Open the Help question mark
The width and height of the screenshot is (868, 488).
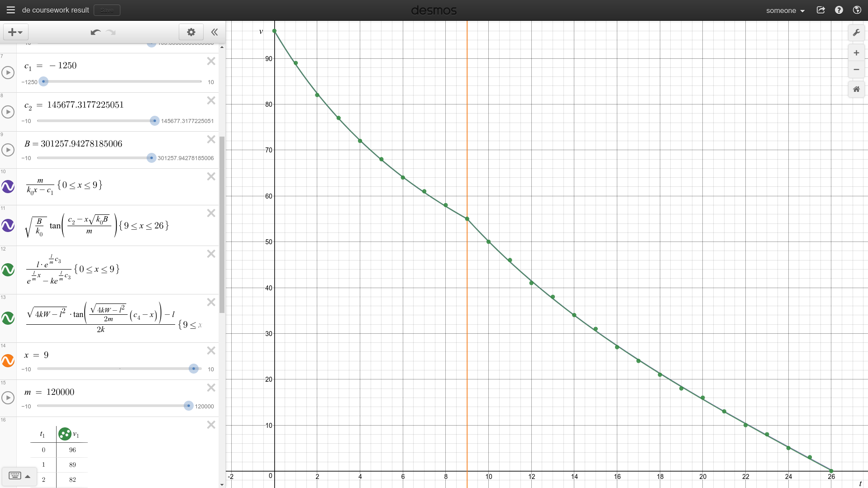click(x=839, y=10)
